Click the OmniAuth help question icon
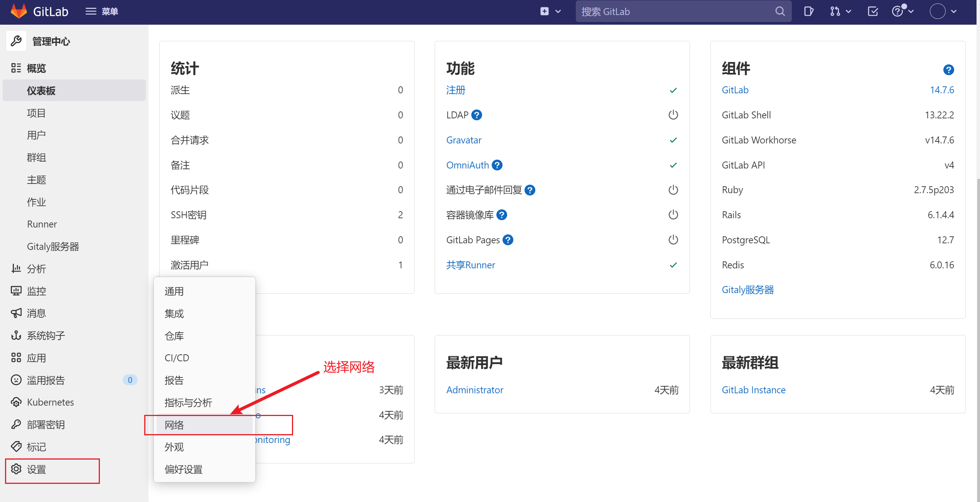 (x=497, y=165)
